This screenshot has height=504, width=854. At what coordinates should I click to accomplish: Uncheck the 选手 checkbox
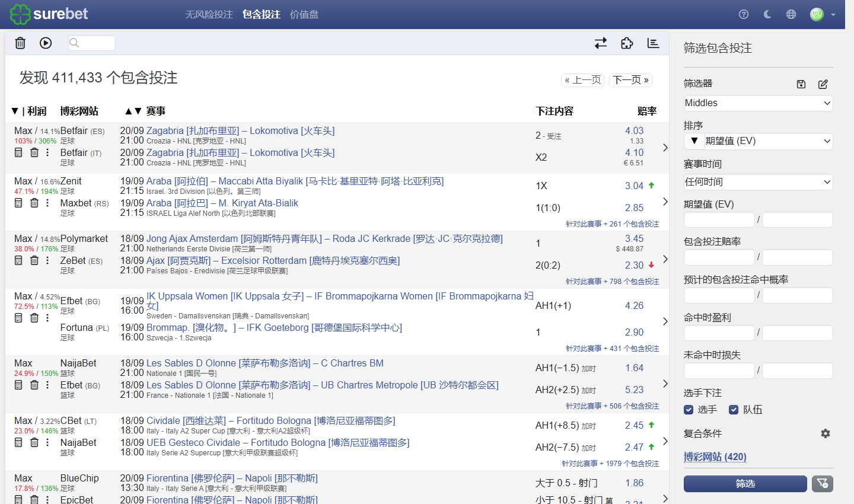[689, 410]
